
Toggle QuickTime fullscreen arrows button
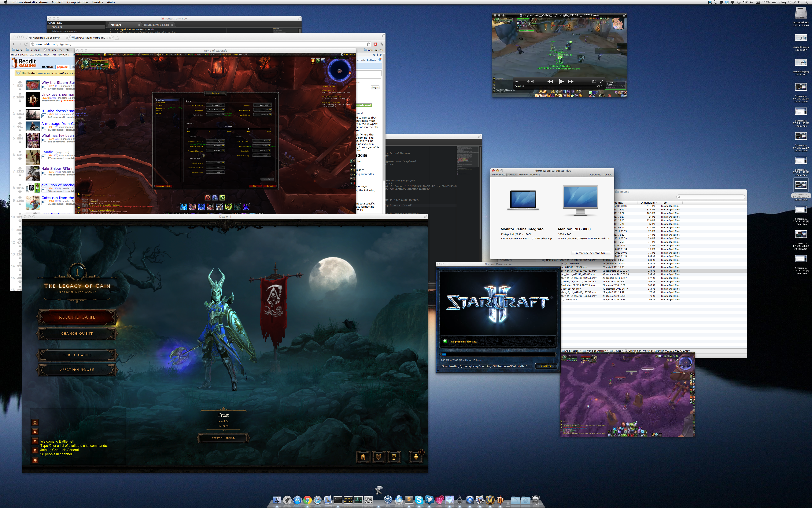(602, 82)
